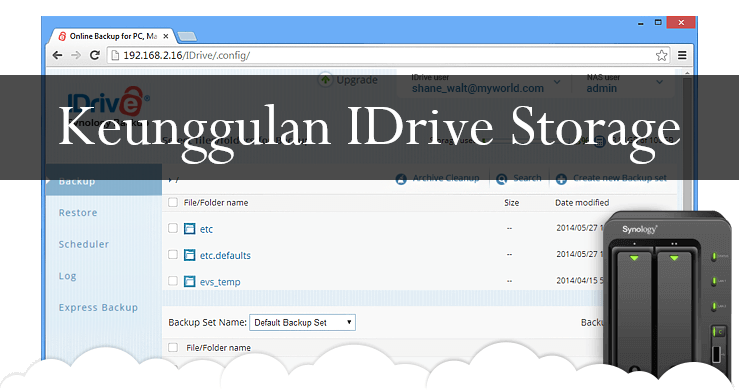Viewport: 739px width, 390px height.
Task: Open the Search link
Action: click(527, 178)
